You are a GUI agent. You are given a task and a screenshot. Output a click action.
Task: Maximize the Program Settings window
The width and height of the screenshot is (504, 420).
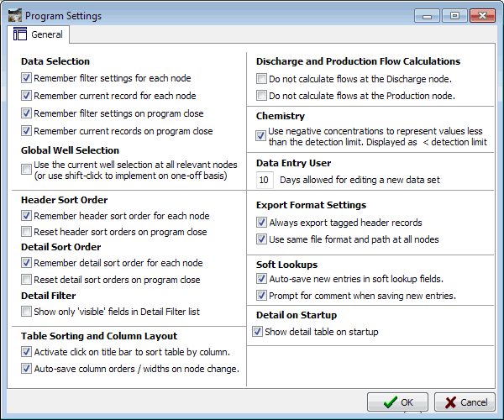tap(454, 15)
